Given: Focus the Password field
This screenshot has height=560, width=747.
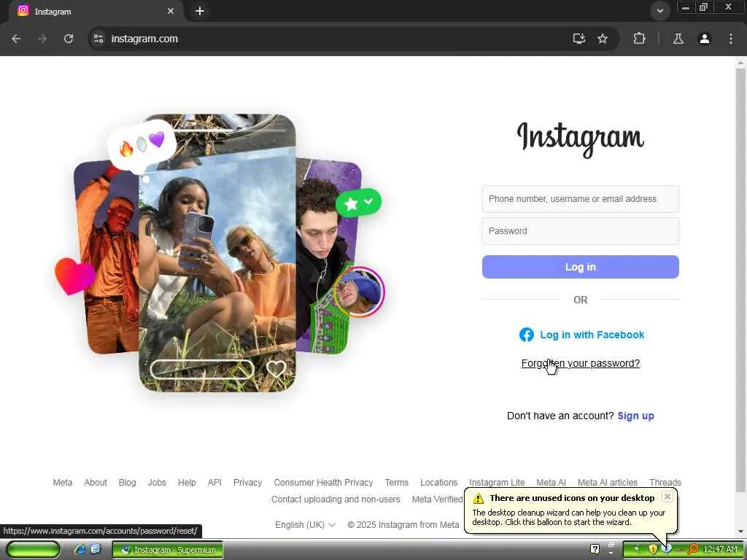Looking at the screenshot, I should tap(580, 231).
